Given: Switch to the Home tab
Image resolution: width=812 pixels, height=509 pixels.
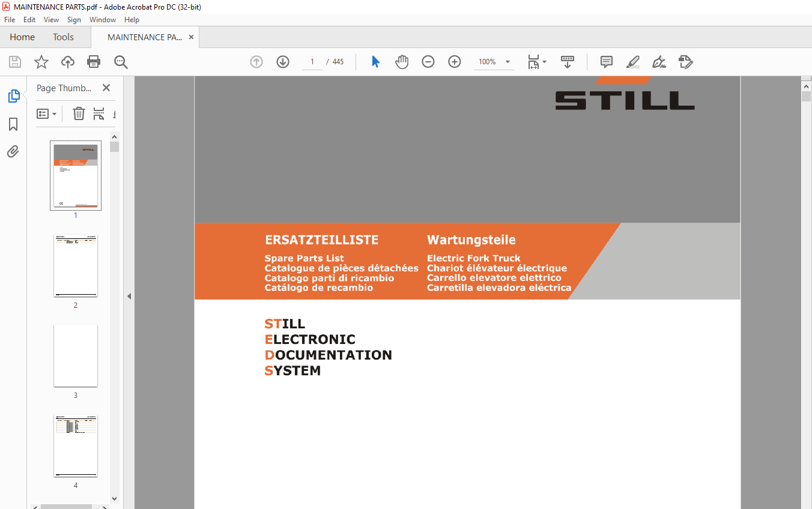Looking at the screenshot, I should (22, 37).
